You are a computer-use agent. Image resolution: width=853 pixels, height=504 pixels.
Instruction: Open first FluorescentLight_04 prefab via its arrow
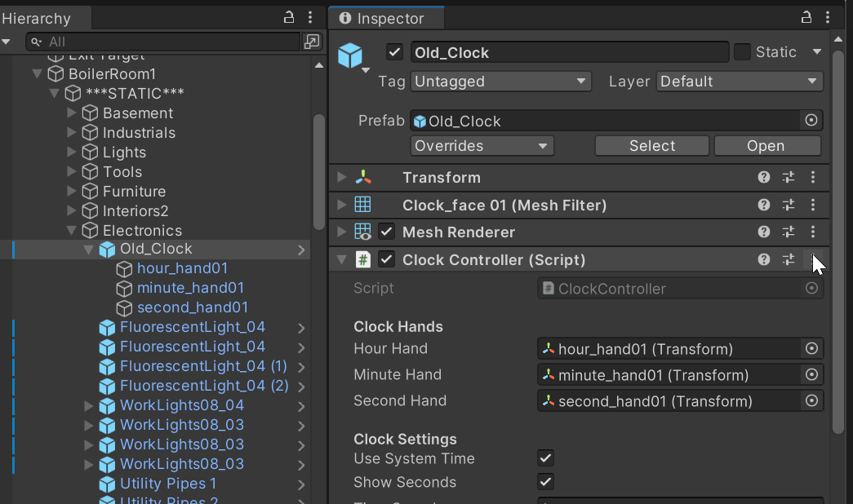tap(301, 328)
